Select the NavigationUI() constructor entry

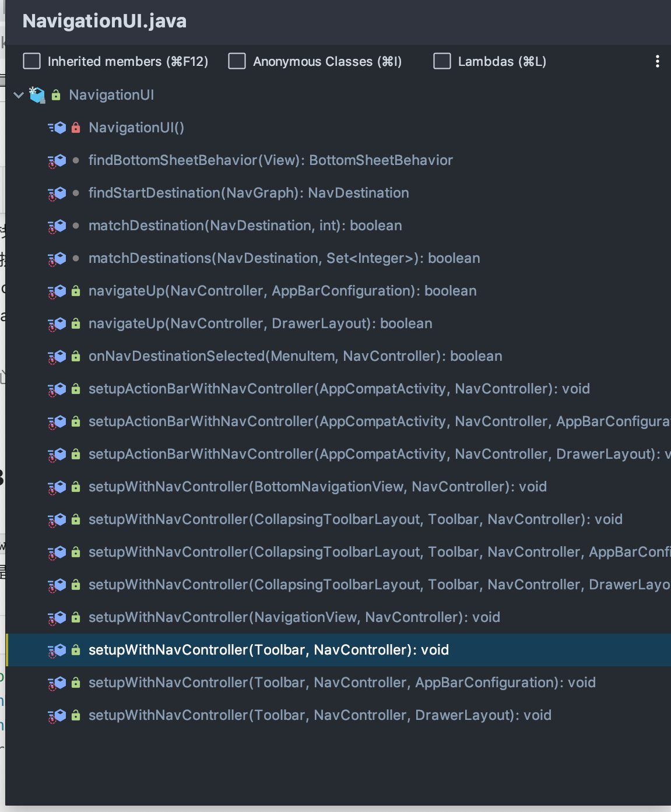coord(338,128)
